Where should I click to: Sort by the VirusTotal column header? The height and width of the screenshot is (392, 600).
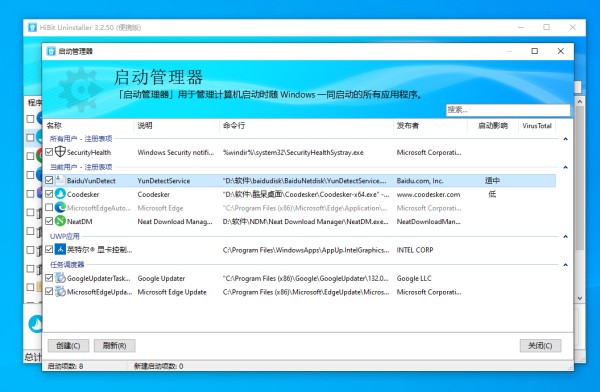[x=537, y=126]
